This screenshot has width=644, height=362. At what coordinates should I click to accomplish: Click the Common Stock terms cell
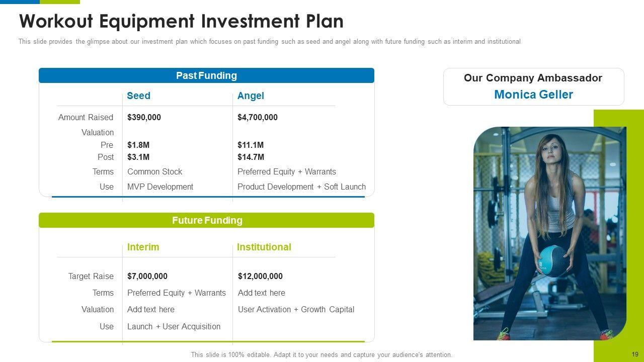coord(154,171)
